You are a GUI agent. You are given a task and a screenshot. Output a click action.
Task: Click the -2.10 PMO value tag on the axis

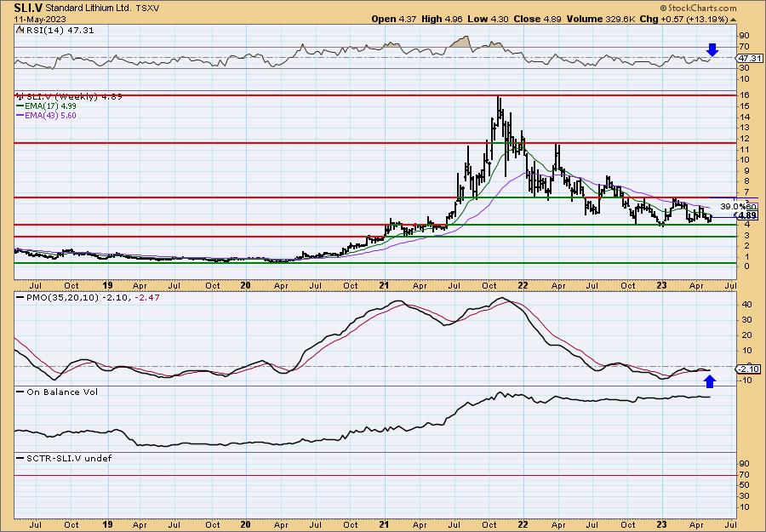(749, 369)
